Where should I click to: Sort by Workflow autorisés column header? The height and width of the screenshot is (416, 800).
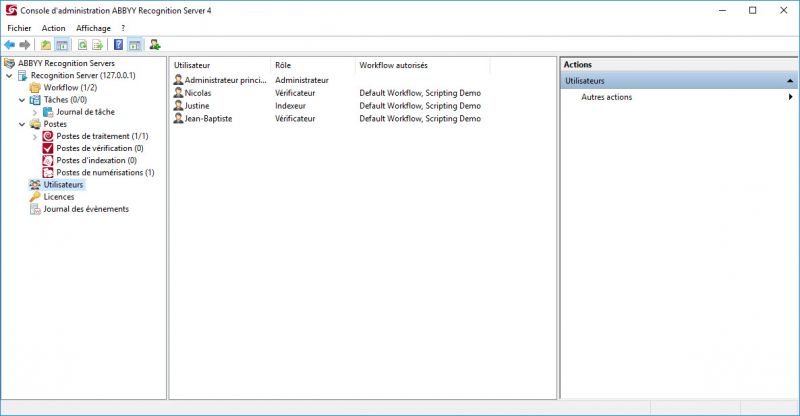[422, 65]
